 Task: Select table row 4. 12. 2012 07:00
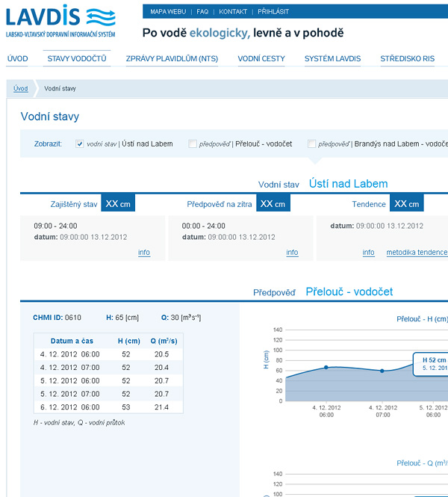[x=108, y=368]
